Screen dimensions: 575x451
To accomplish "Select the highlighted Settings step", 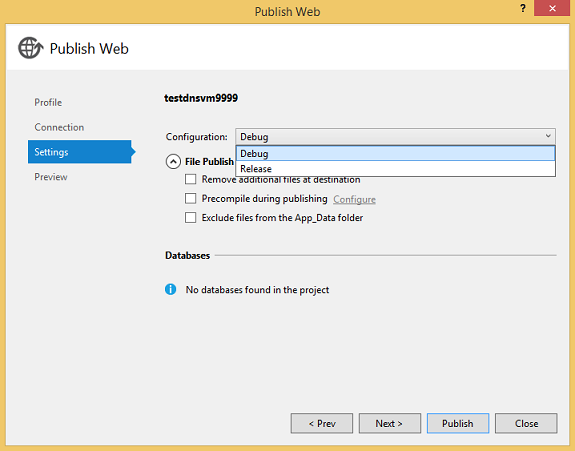I will coord(81,152).
